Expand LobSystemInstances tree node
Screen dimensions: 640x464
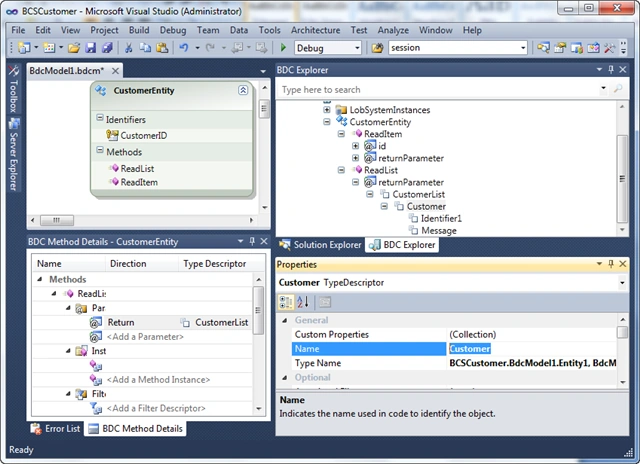(327, 110)
